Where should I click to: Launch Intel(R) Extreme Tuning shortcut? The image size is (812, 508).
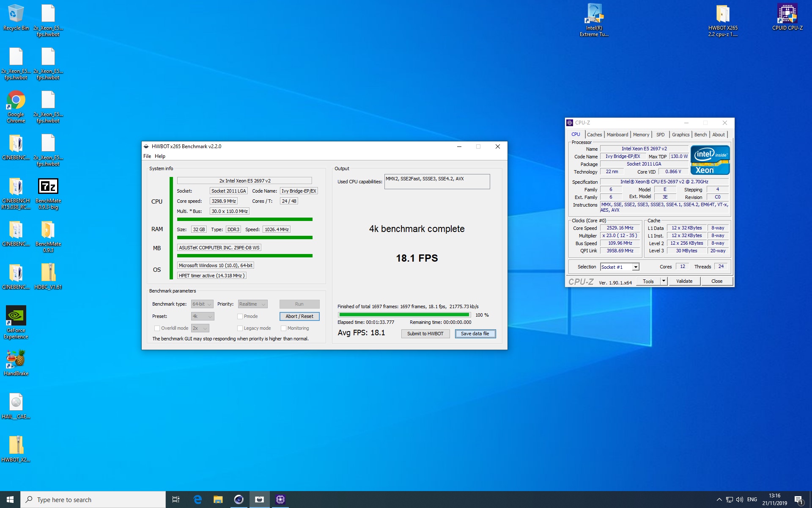pyautogui.click(x=594, y=20)
